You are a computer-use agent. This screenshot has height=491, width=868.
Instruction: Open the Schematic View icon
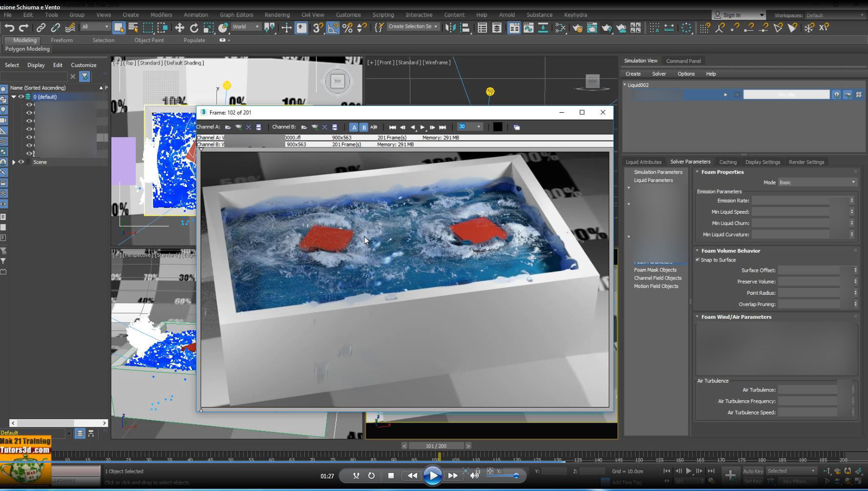click(543, 28)
